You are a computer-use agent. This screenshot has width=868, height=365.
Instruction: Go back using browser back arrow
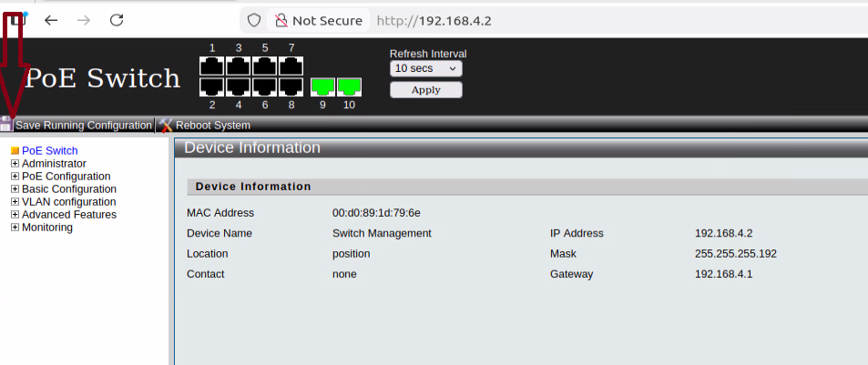pos(51,20)
